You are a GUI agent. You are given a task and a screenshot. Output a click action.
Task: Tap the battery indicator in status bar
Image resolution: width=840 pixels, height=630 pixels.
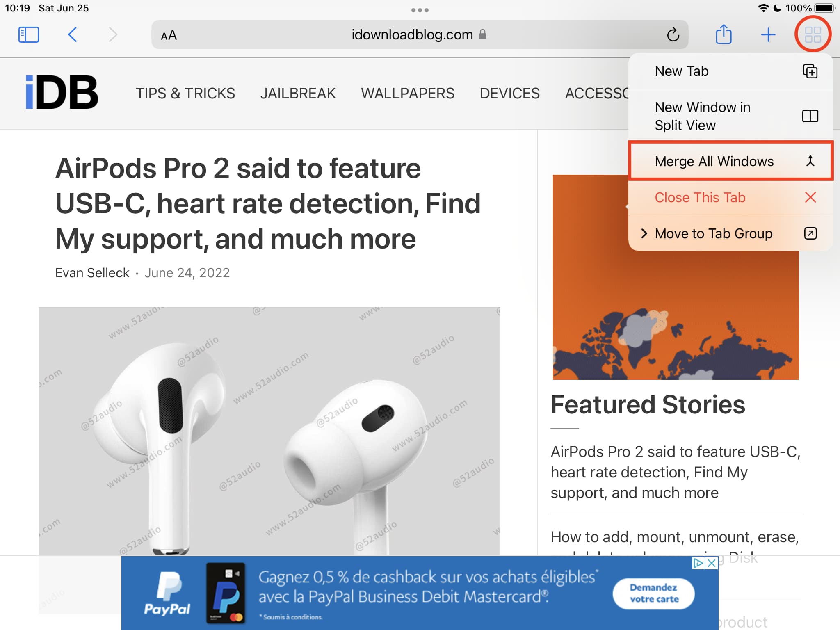[x=824, y=8]
